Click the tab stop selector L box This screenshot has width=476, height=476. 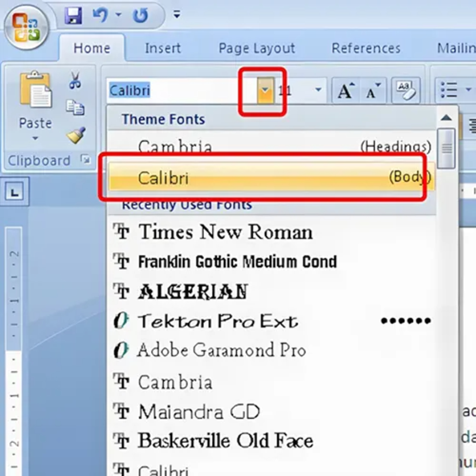pos(14,192)
